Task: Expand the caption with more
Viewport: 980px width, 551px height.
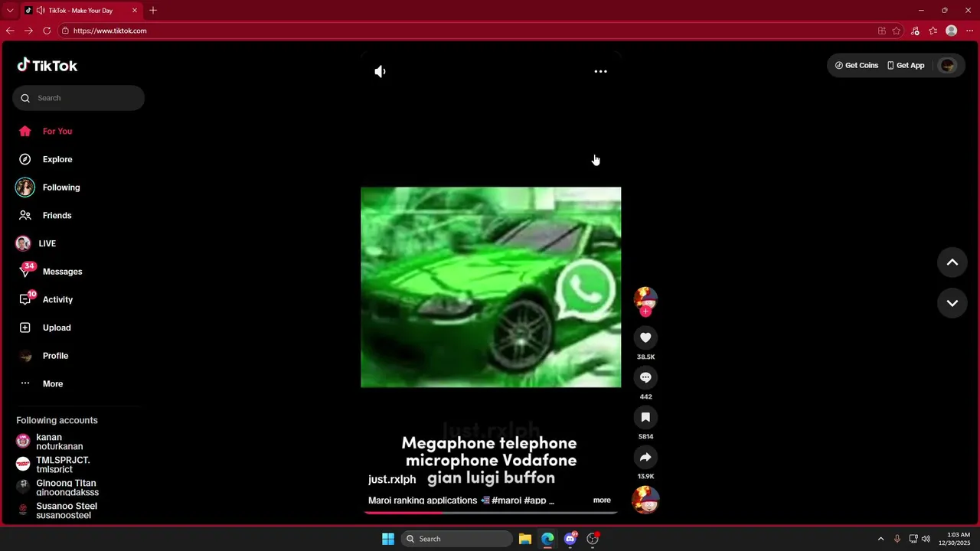Action: 602,500
